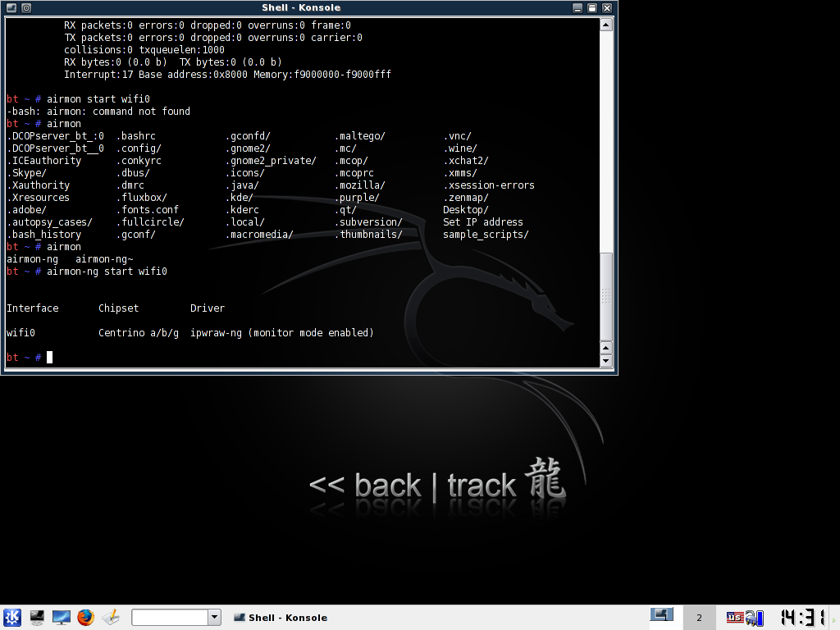Image resolution: width=840 pixels, height=630 pixels.
Task: Click the '.xchat2/' directory entry
Action: pos(466,160)
